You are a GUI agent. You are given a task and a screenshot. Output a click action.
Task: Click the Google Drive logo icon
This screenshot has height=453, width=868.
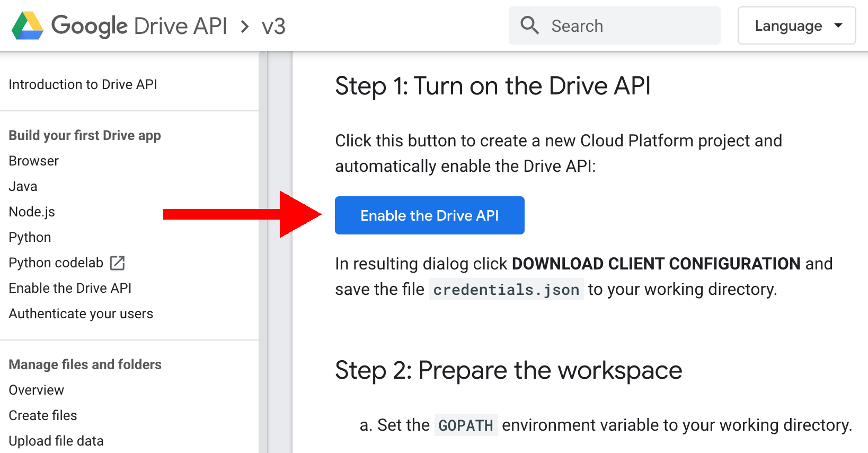pos(28,25)
